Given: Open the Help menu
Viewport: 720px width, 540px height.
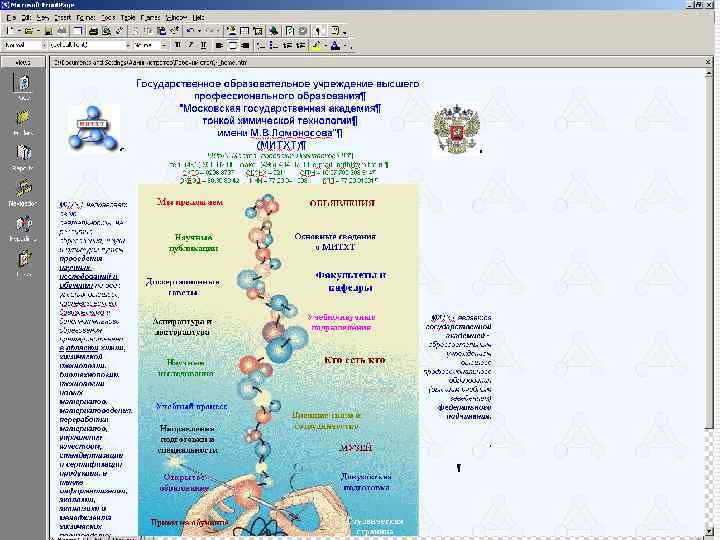Looking at the screenshot, I should coord(198,17).
